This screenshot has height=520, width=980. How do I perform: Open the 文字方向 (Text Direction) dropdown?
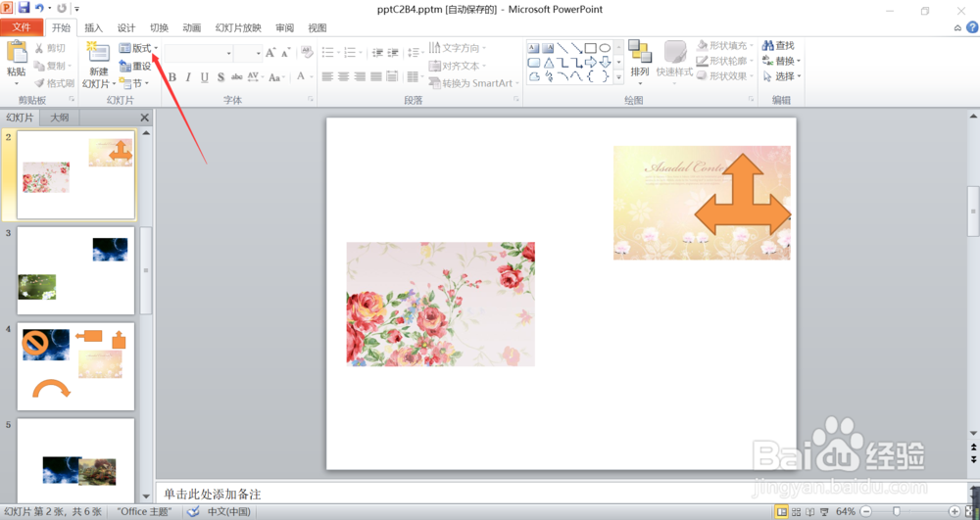tap(458, 48)
